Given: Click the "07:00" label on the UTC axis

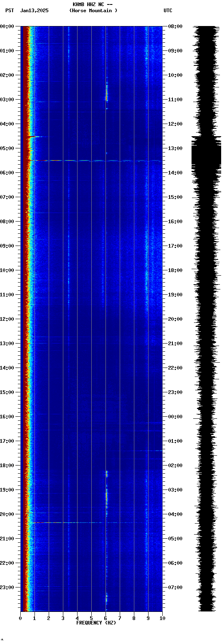Looking at the screenshot, I should click(x=175, y=587).
